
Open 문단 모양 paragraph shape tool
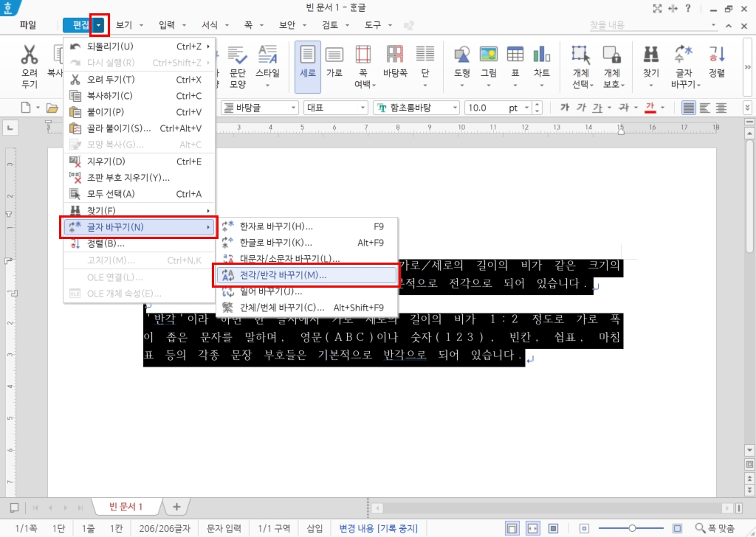point(237,66)
